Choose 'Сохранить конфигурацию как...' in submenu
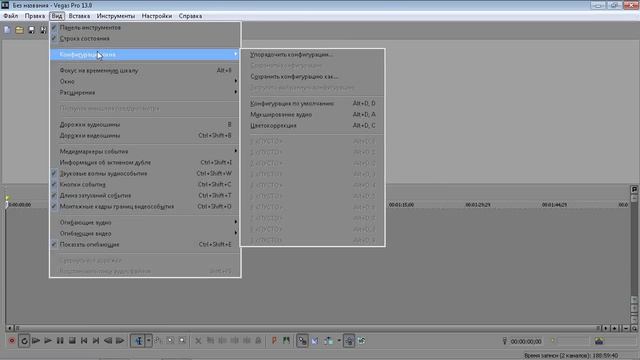 312,76
